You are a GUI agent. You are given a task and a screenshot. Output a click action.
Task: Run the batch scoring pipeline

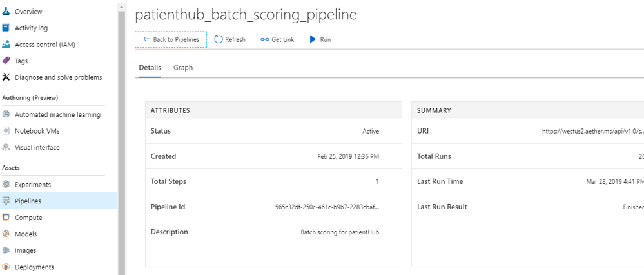point(320,39)
